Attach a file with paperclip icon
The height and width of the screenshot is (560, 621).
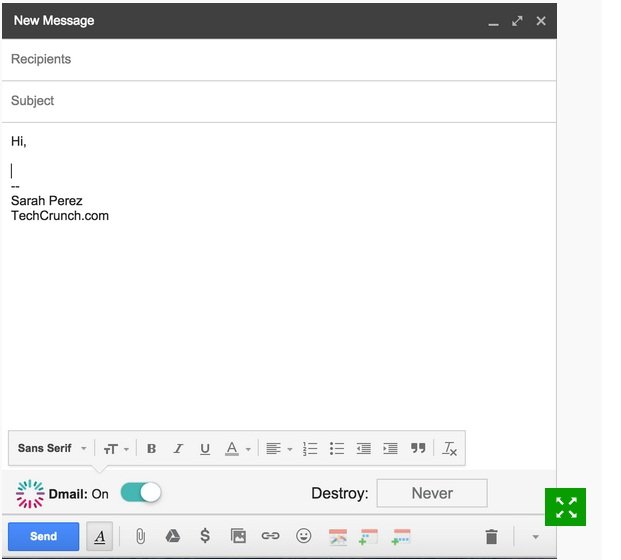tap(140, 536)
